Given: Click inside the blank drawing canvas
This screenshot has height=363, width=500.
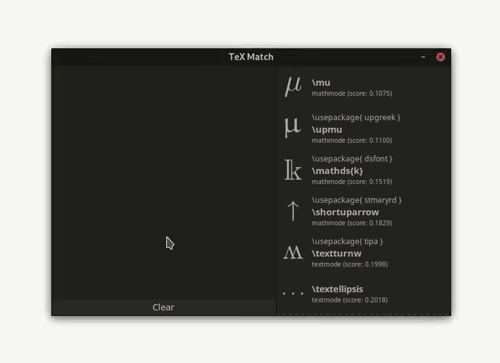Looking at the screenshot, I should click(163, 182).
